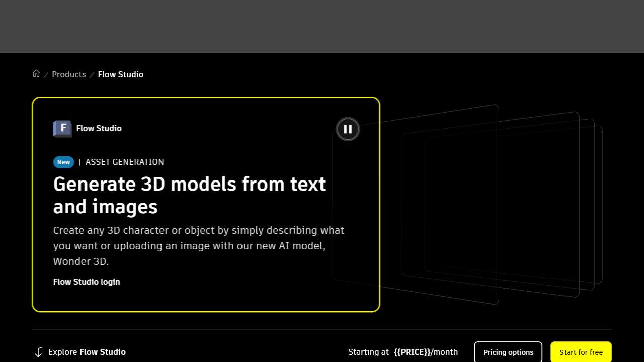644x362 pixels.
Task: Click the {{PRICE}} placeholder value
Action: [413, 352]
